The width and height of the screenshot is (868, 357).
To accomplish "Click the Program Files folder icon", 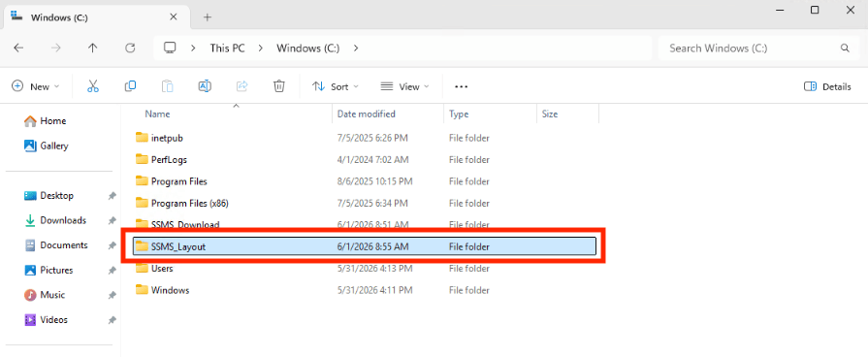I will point(143,181).
